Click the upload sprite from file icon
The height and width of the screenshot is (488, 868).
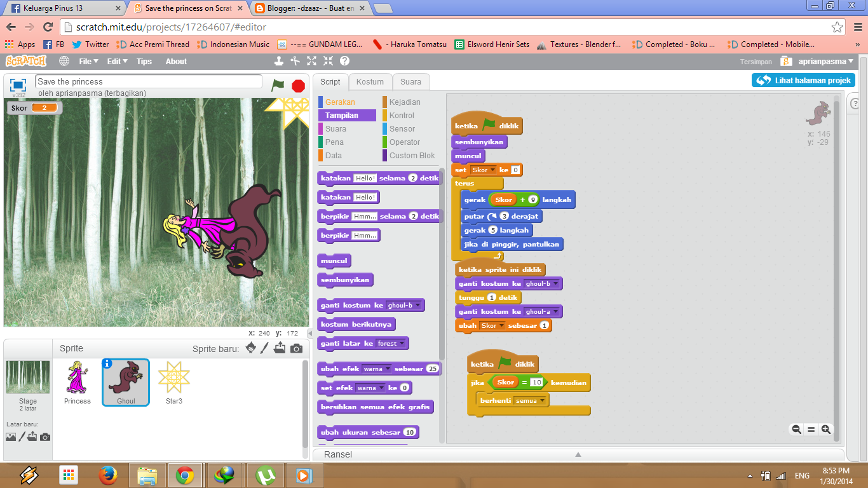point(280,348)
